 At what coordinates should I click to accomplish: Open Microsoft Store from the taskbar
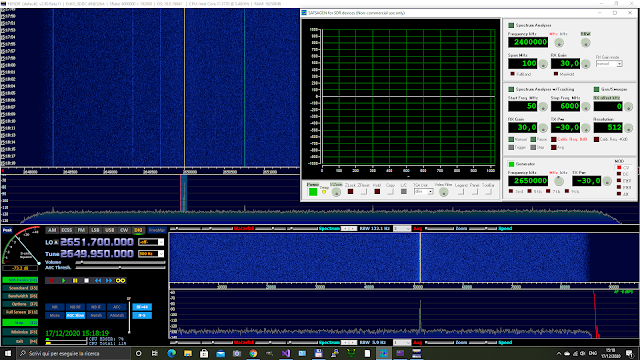pyautogui.click(x=204, y=353)
